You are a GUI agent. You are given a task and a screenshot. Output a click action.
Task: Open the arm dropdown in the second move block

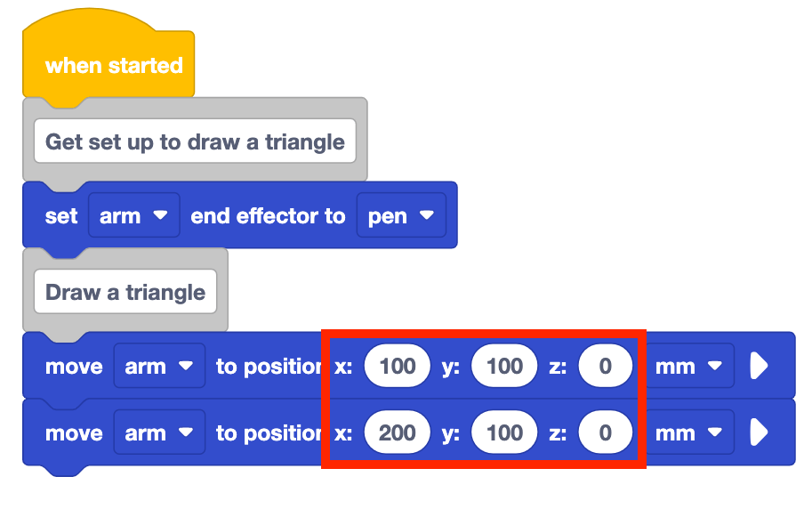159,433
